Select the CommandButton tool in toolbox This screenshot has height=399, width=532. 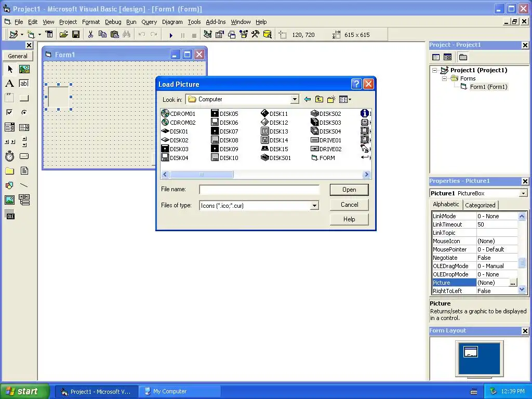[24, 98]
